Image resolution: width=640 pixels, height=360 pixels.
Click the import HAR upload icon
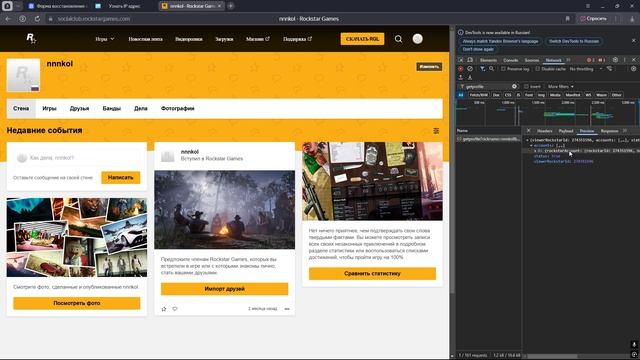pos(460,77)
